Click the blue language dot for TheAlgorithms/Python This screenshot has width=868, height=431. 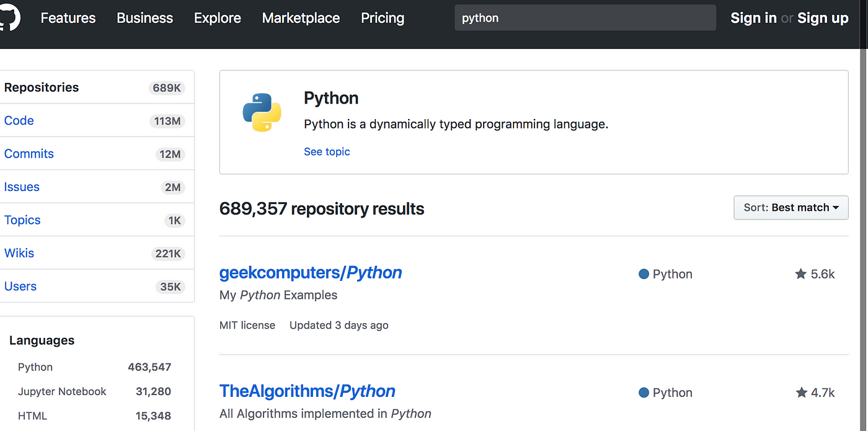(644, 393)
